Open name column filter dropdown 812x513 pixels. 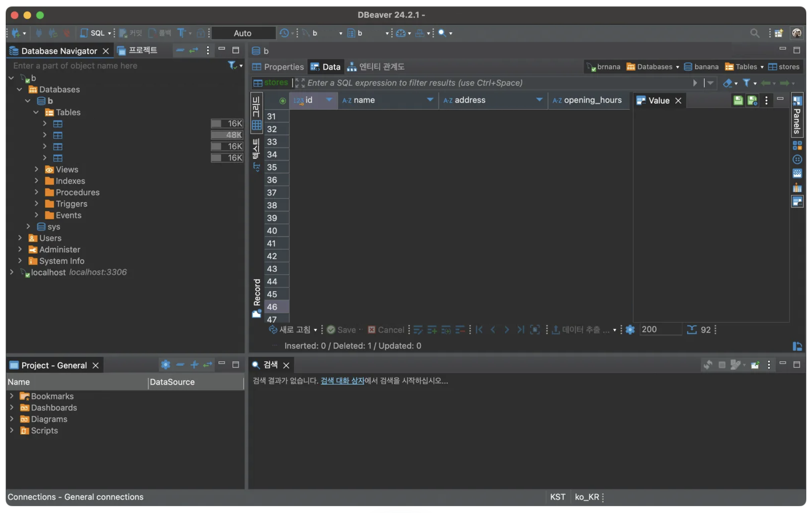[x=430, y=100]
